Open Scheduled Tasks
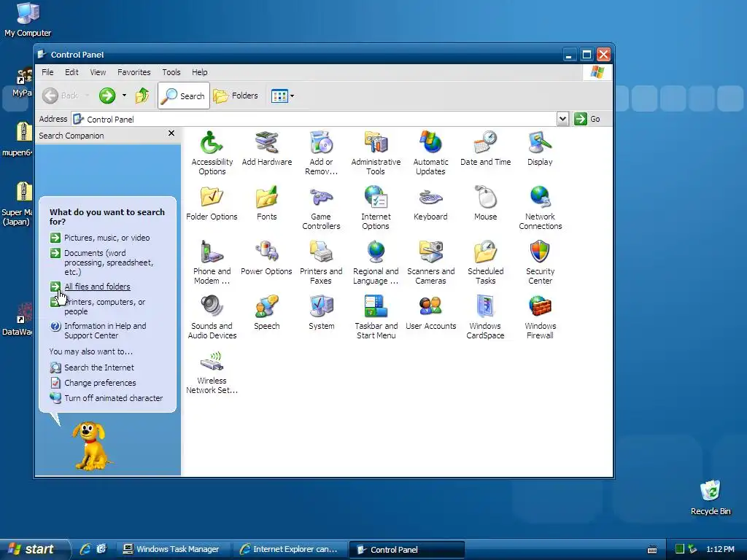 (485, 262)
